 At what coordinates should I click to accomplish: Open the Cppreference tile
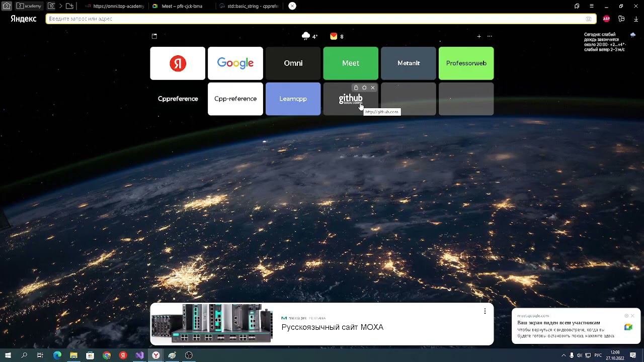pyautogui.click(x=178, y=99)
